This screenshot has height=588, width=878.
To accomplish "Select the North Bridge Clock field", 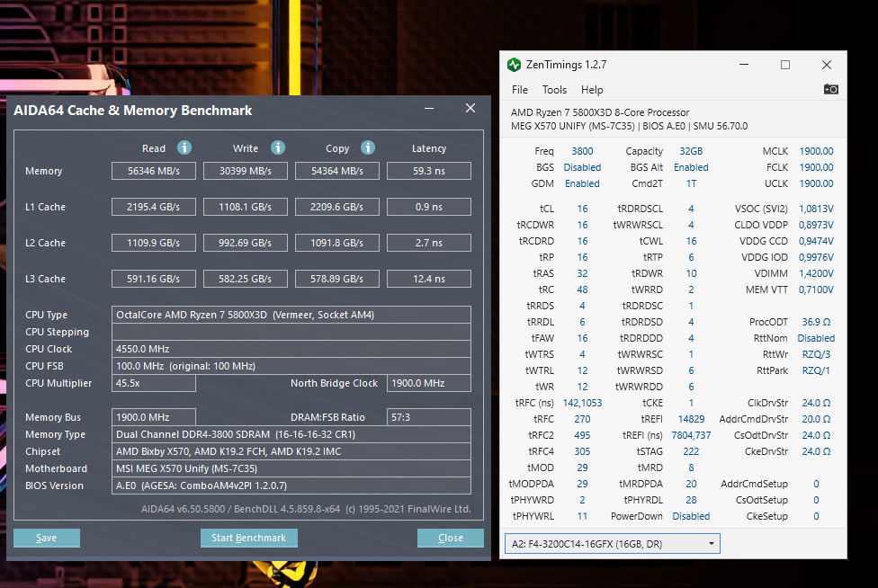I will [x=428, y=383].
